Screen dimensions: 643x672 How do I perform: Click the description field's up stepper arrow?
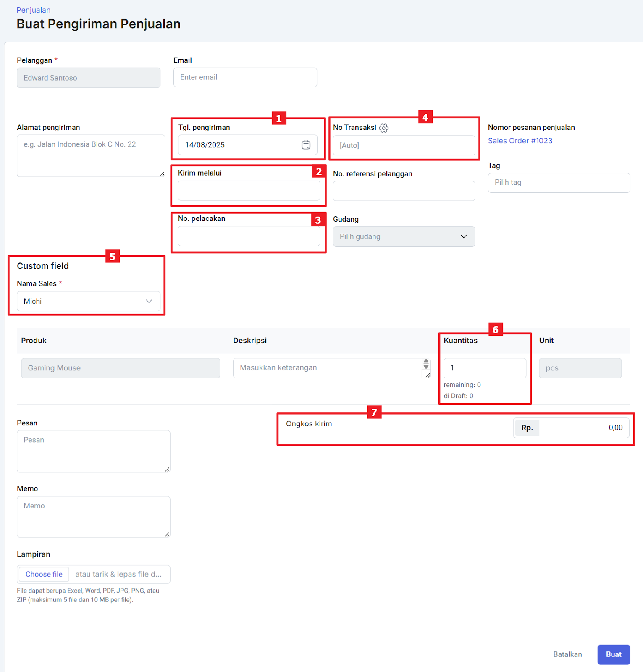[426, 361]
